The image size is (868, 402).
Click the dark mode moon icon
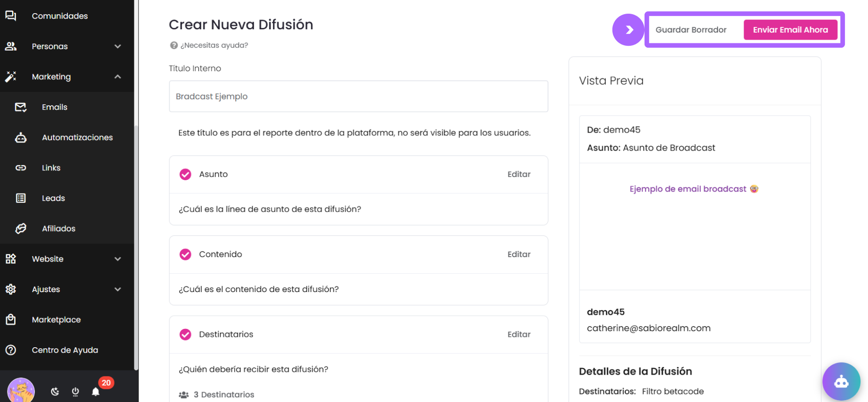[55, 391]
